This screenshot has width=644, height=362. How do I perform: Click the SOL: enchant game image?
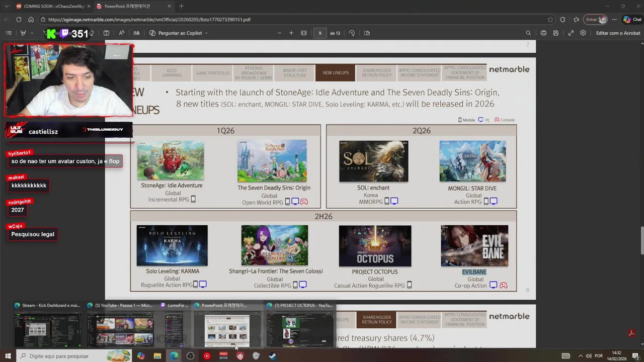(374, 161)
